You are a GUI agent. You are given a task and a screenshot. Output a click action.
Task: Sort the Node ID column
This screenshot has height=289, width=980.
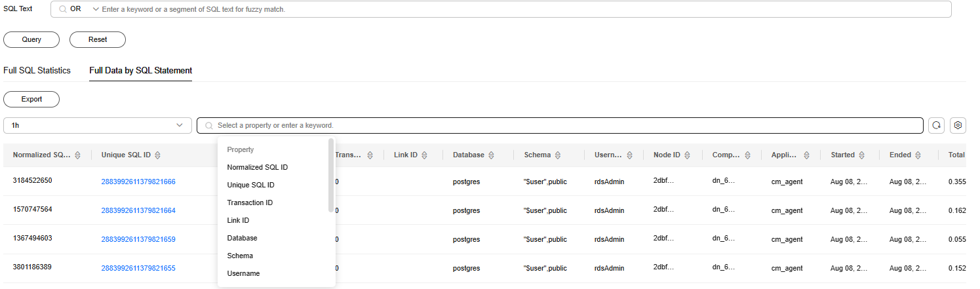click(x=687, y=155)
